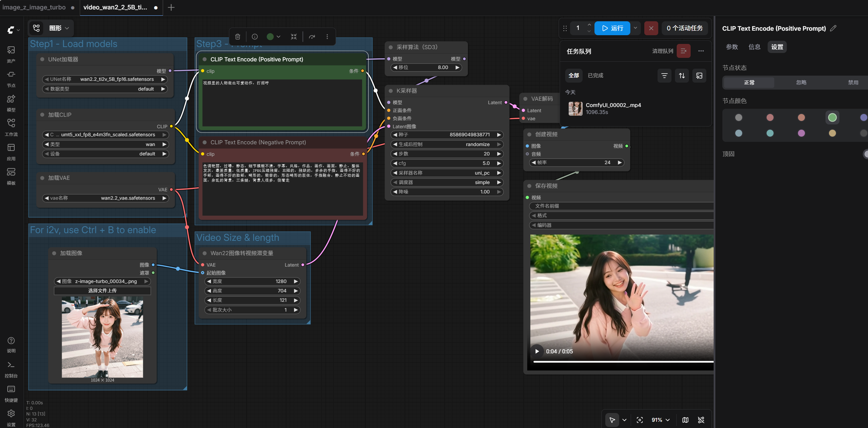Click the info icon in node toolbar
This screenshot has height=428, width=868.
coord(255,37)
